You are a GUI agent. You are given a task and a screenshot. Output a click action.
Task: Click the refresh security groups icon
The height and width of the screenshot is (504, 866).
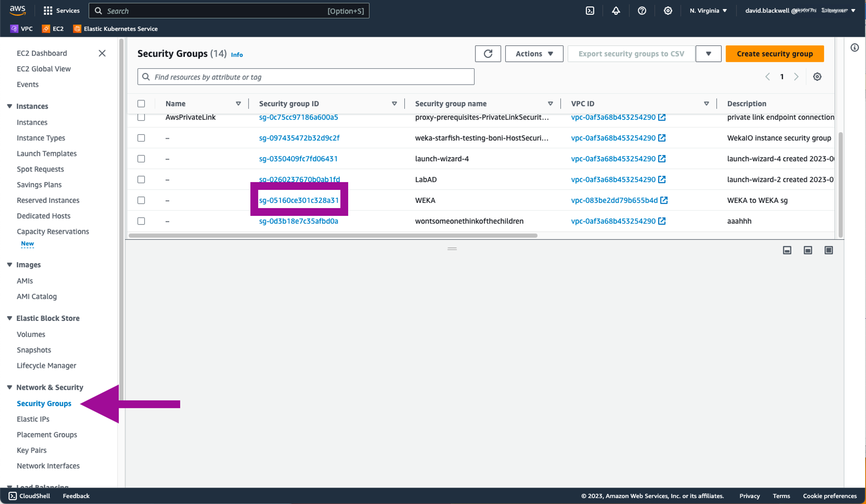(x=488, y=54)
